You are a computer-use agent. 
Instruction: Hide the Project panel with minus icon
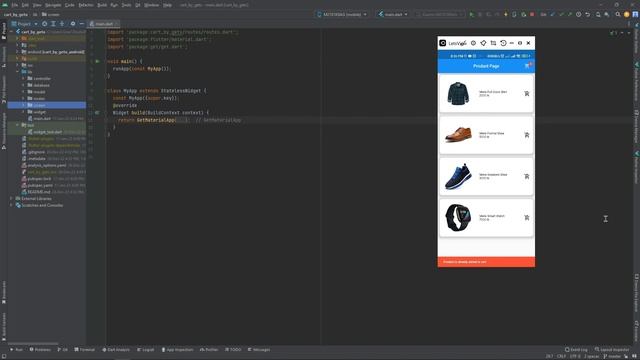coord(82,24)
